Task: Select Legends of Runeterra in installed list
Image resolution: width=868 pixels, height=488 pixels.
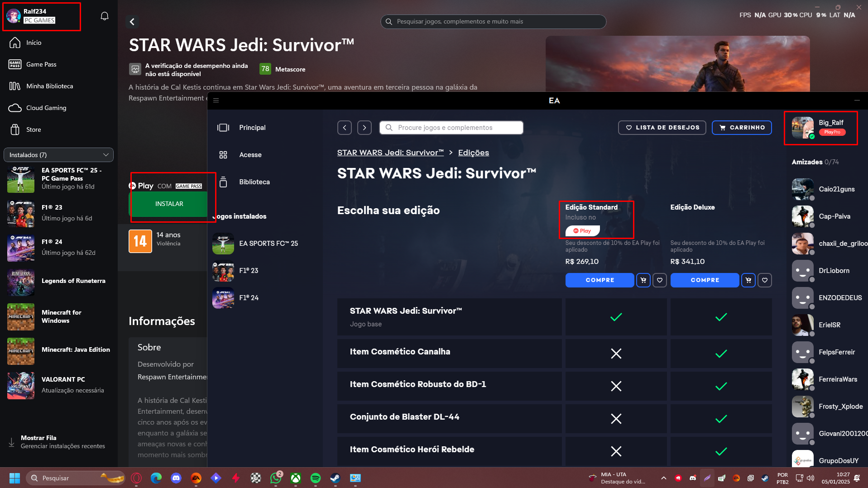Action: tap(59, 282)
